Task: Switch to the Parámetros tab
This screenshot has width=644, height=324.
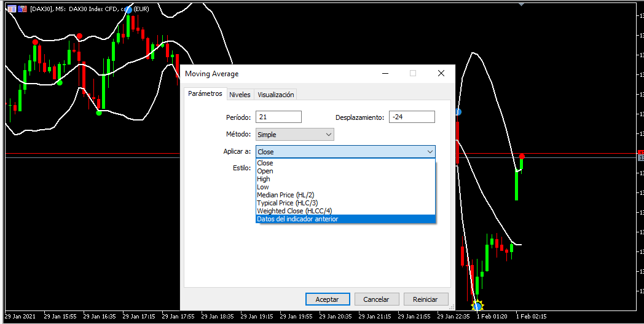Action: (x=205, y=93)
